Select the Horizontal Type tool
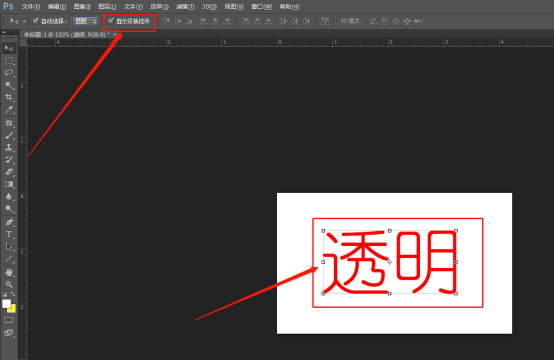The image size is (554, 361). click(9, 234)
